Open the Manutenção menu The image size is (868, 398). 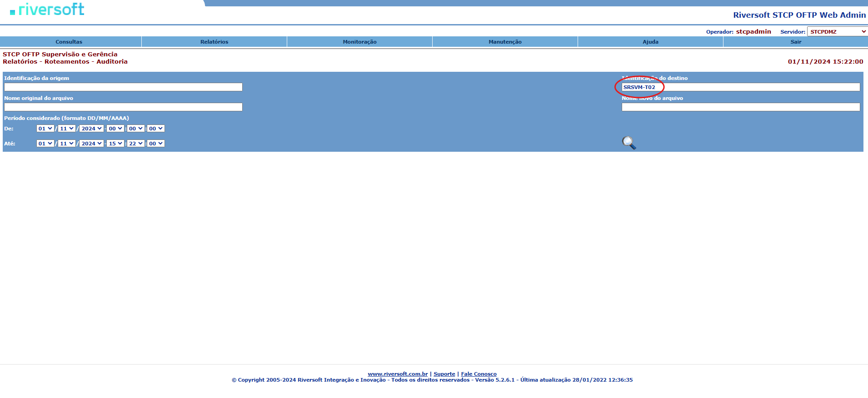505,42
